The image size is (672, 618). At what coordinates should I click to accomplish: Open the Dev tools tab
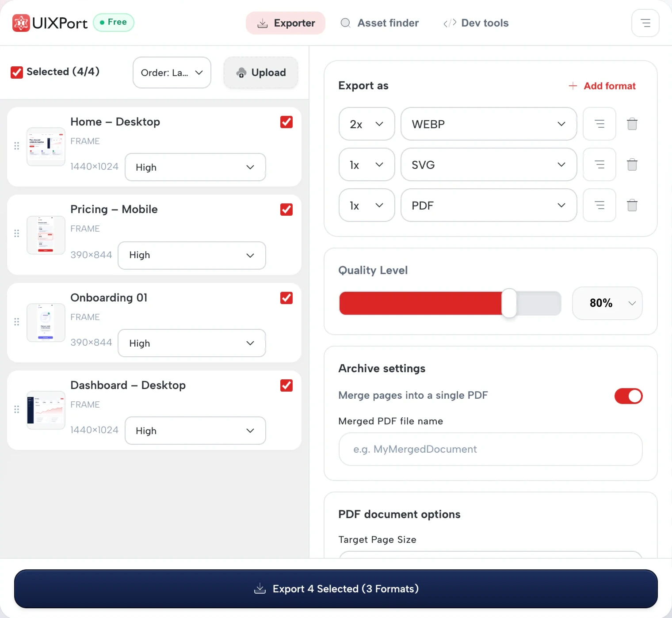coord(476,23)
